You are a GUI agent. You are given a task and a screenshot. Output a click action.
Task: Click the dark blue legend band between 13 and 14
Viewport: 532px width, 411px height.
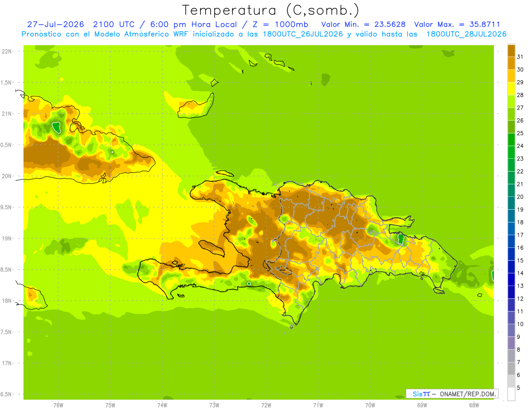click(511, 279)
